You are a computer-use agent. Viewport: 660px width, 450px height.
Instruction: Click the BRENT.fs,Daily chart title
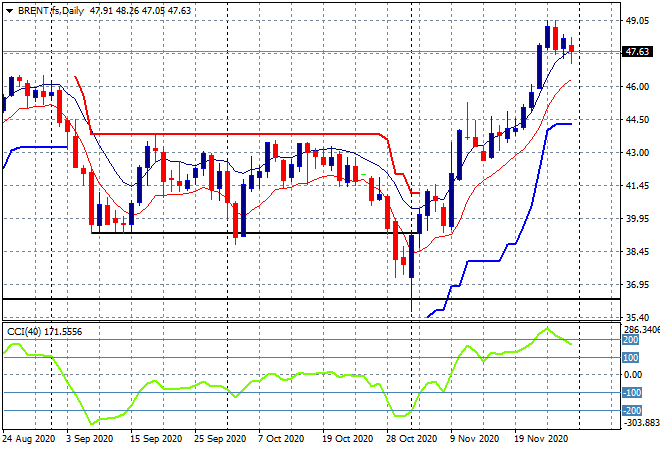coord(51,11)
